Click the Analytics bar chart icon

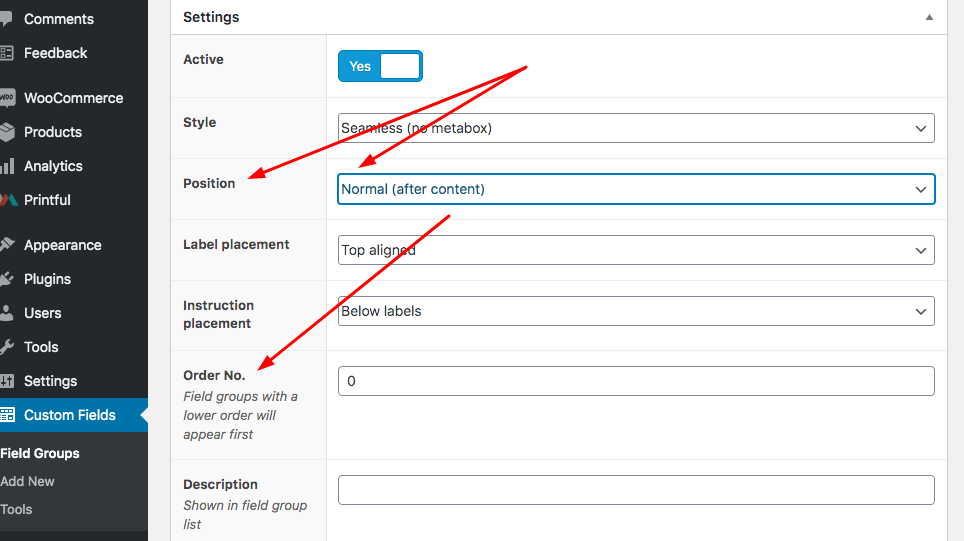click(x=6, y=166)
